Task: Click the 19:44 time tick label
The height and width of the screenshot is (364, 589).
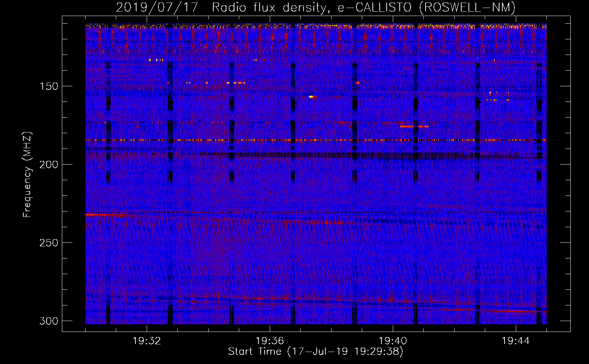Action: [516, 341]
